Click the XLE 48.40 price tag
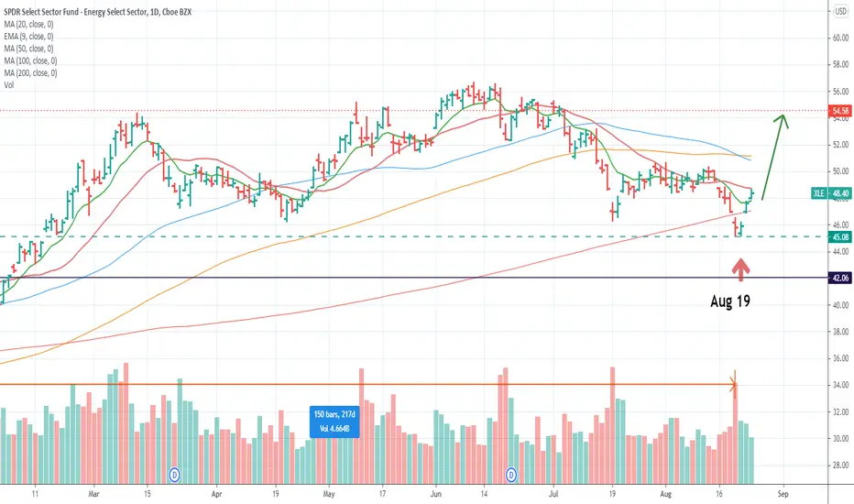The height and width of the screenshot is (504, 854). coord(831,193)
